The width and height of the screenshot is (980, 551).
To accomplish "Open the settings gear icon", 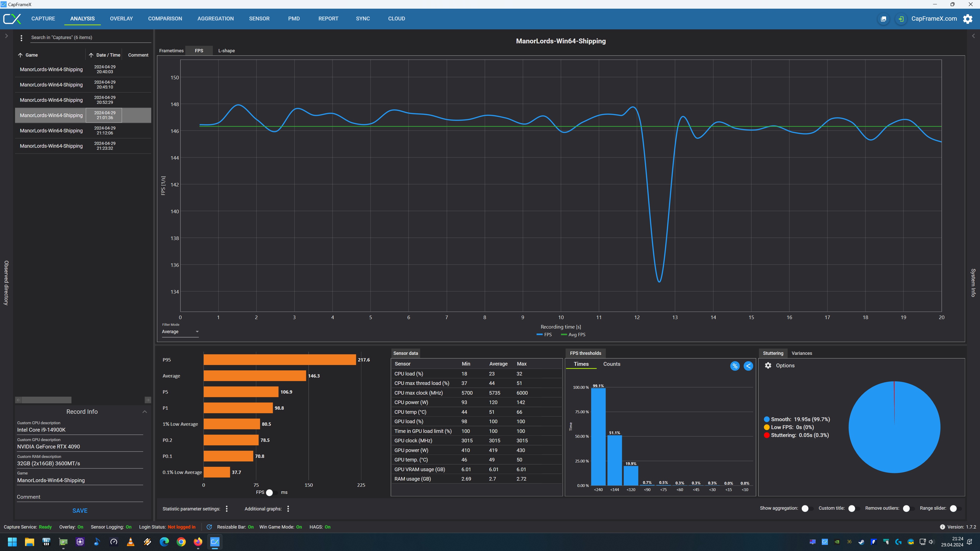I will (967, 19).
